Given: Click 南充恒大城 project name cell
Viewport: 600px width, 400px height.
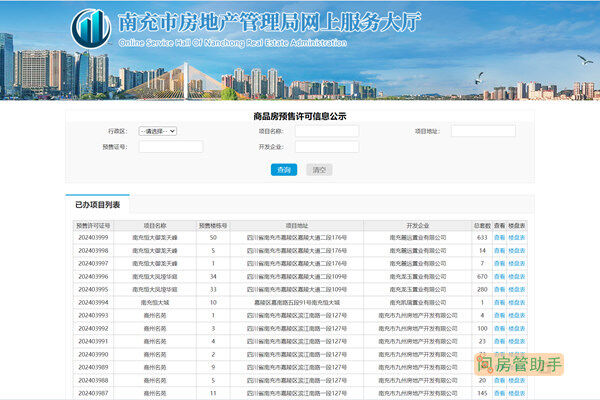Looking at the screenshot, I should (155, 302).
